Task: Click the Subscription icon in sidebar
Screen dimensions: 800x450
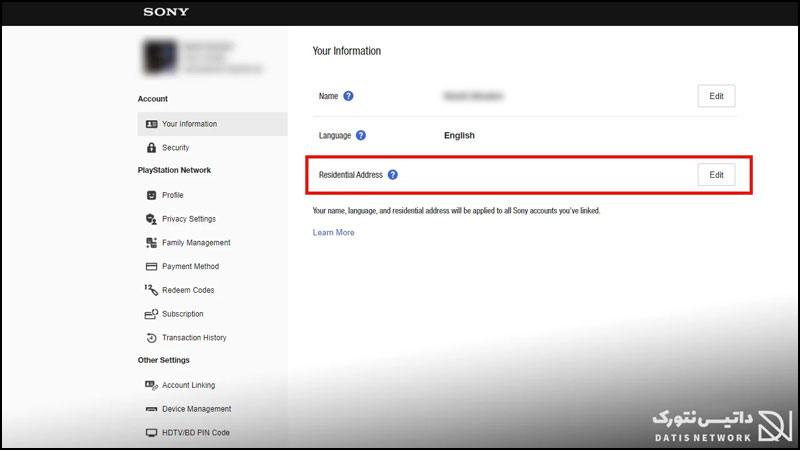Action: click(152, 314)
